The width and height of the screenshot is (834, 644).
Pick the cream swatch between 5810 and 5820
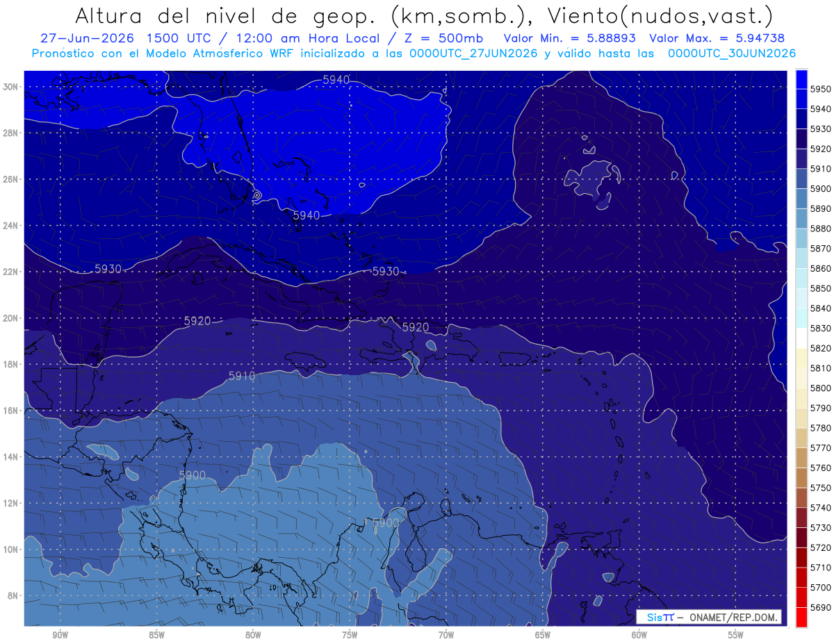point(801,358)
